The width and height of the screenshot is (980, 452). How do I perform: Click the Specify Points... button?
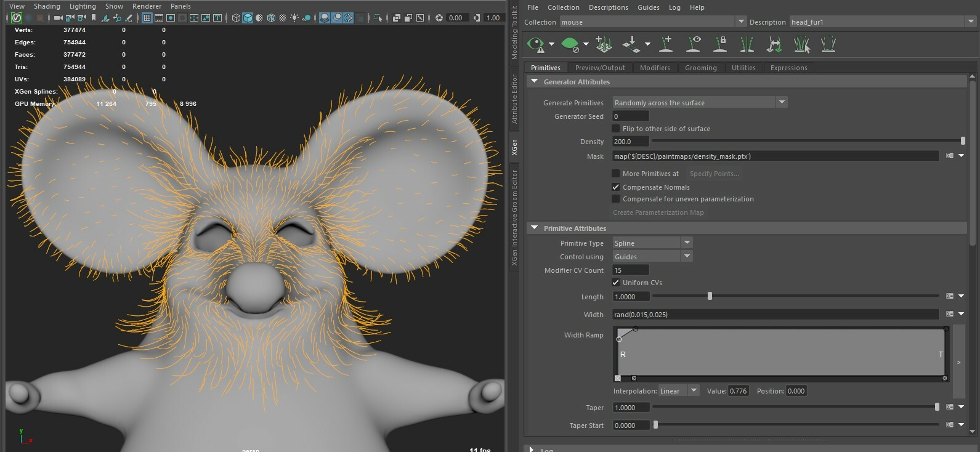[x=714, y=174]
